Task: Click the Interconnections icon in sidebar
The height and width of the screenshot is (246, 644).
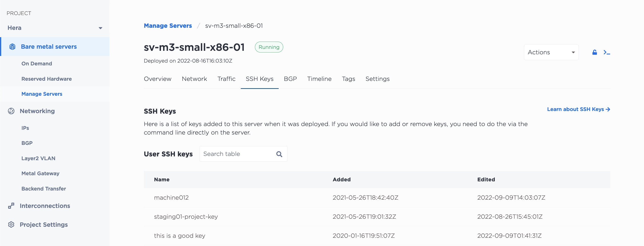Action: pyautogui.click(x=11, y=206)
